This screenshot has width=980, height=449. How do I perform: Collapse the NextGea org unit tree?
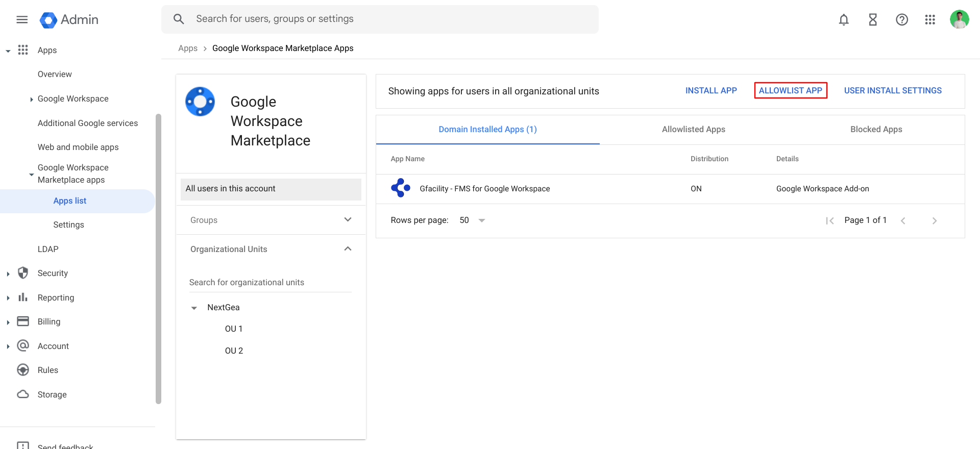pyautogui.click(x=194, y=308)
